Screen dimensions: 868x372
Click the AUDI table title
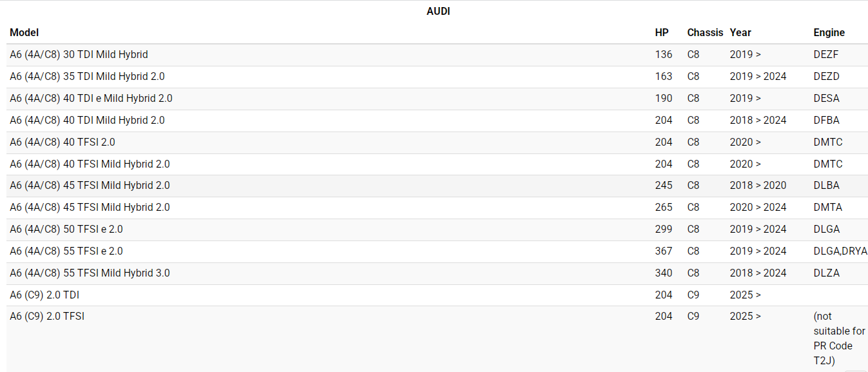[x=438, y=11]
